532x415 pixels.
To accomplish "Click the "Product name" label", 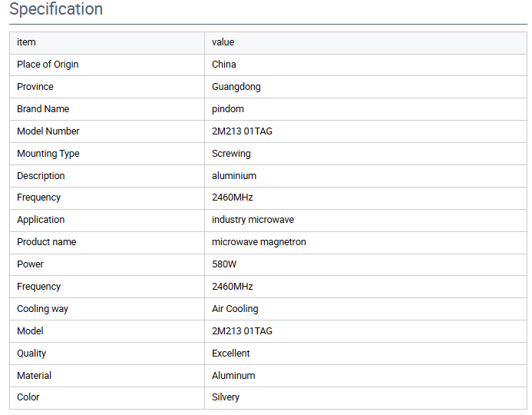I will click(x=47, y=242).
